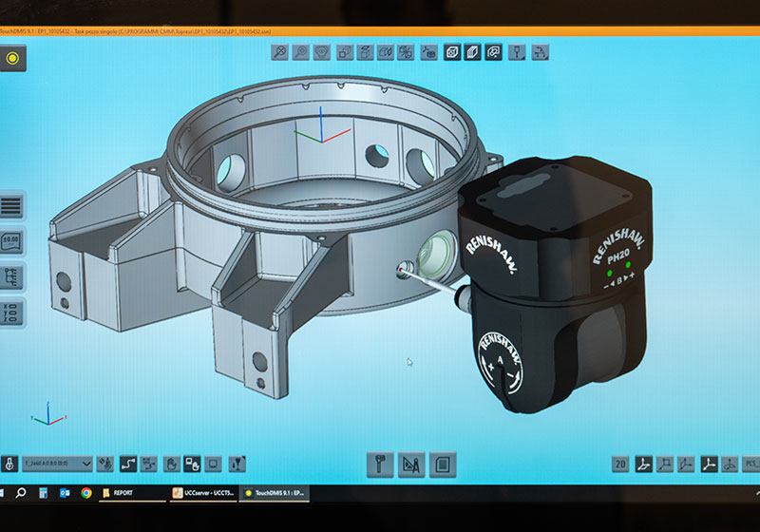Open the feature tree icon in left sidebar

11,277
